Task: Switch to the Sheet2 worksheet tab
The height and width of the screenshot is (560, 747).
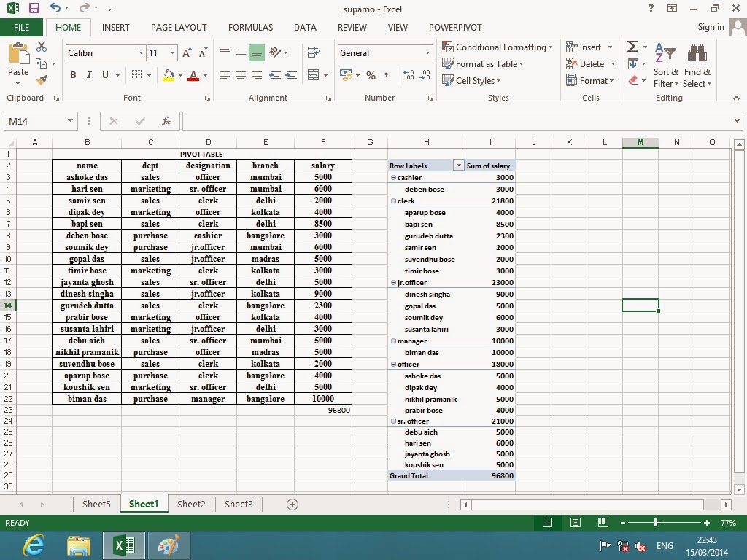Action: point(191,504)
